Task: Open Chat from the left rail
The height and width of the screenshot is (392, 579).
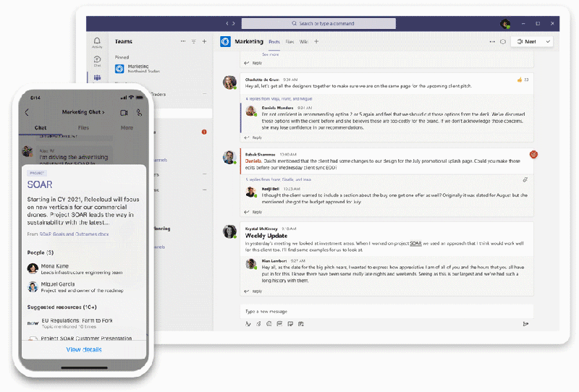Action: pos(97,61)
